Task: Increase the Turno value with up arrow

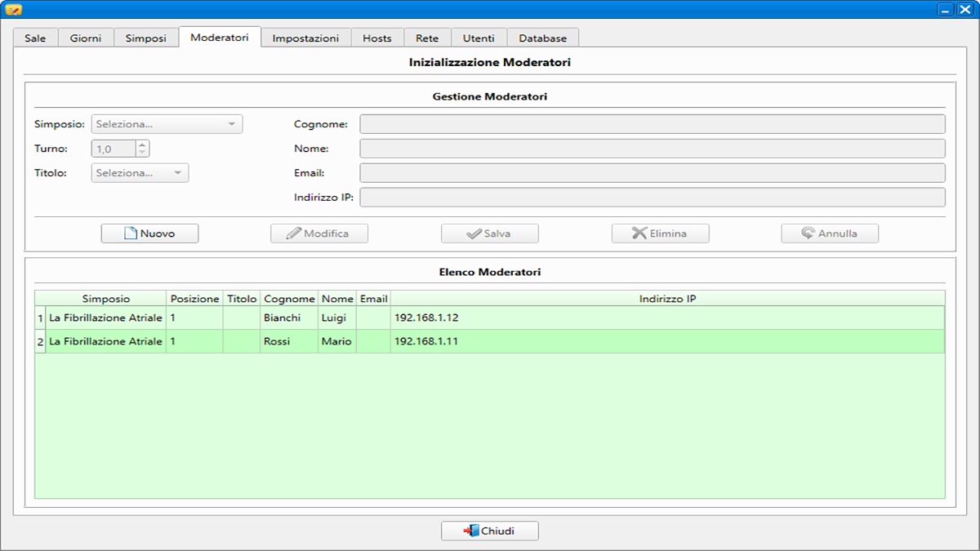Action: [142, 144]
